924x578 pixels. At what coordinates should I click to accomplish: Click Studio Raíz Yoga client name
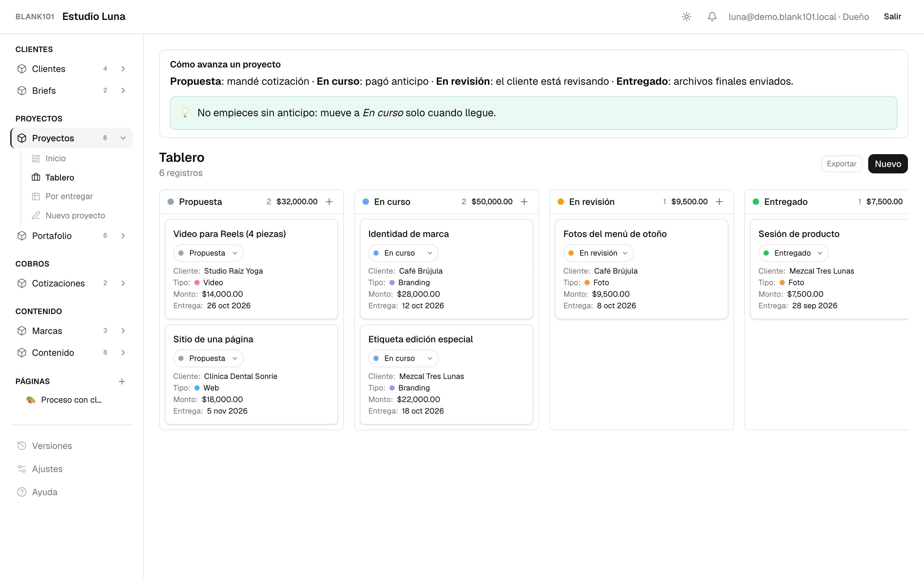[233, 271]
